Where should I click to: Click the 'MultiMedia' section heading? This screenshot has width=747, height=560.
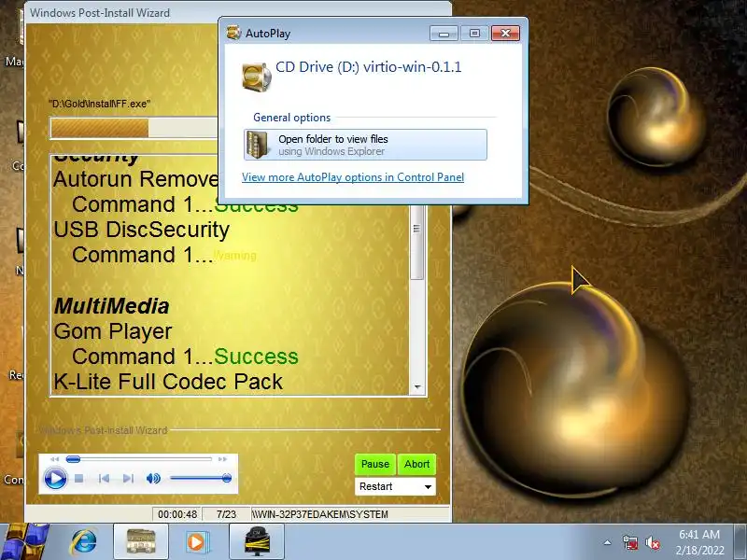point(111,306)
